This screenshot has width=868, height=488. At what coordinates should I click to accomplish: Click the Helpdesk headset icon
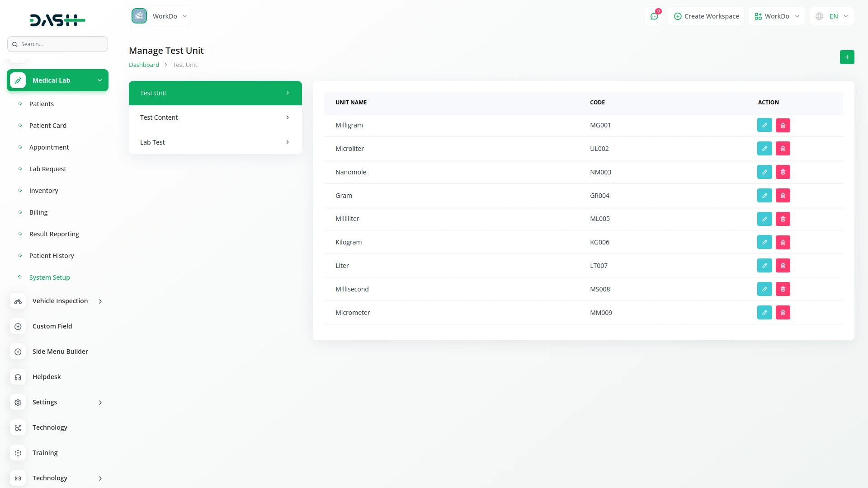(18, 377)
